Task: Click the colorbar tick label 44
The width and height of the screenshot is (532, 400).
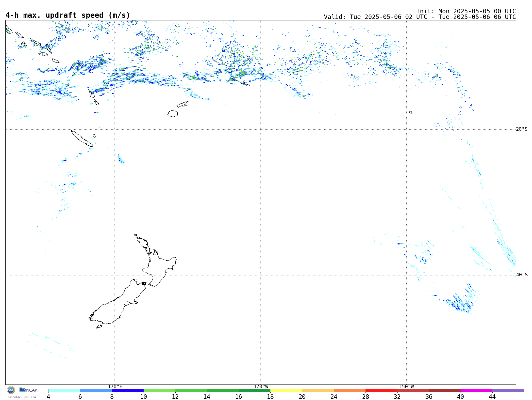Action: click(x=492, y=397)
